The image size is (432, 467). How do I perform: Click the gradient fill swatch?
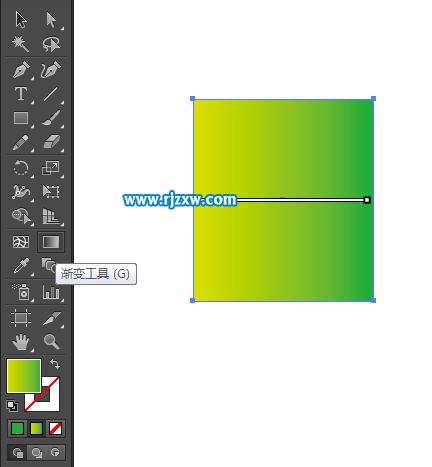pyautogui.click(x=24, y=376)
